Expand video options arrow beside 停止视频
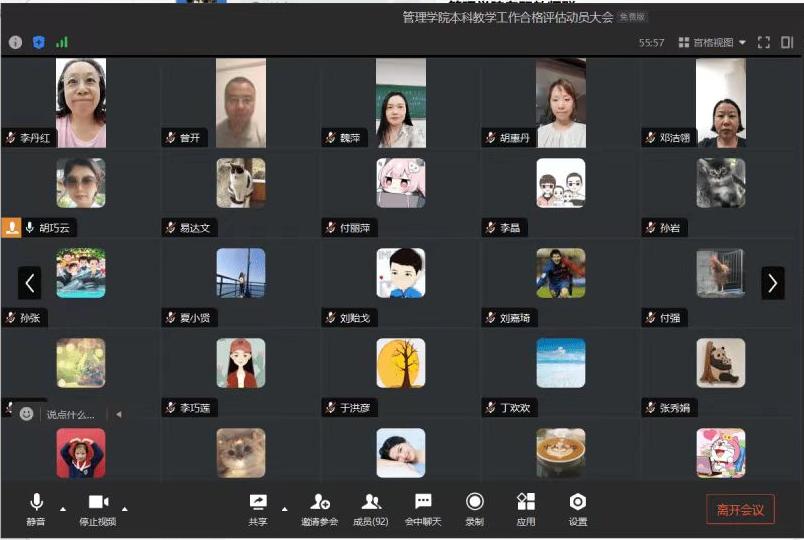This screenshot has height=540, width=804. coord(125,508)
